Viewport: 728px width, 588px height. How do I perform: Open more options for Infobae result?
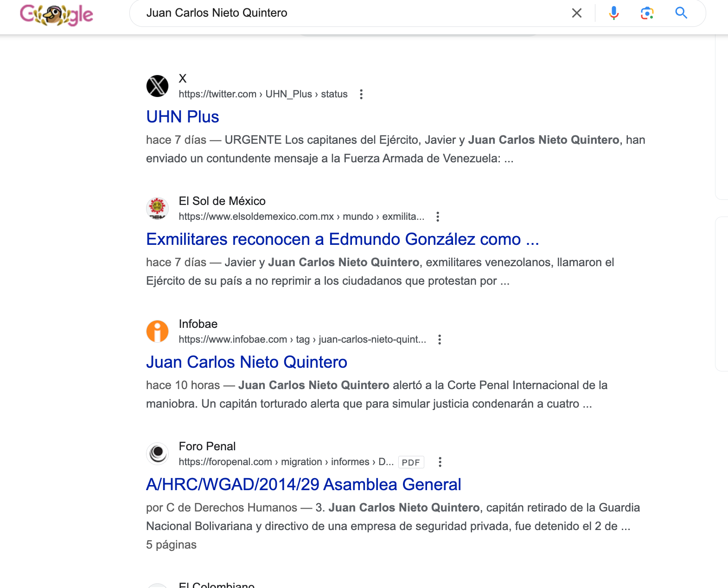(439, 339)
